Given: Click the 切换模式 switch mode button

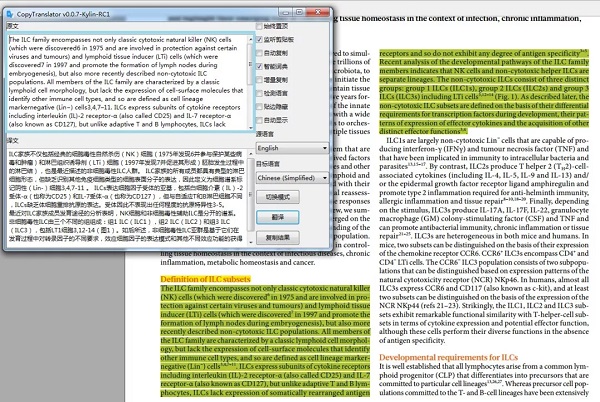Looking at the screenshot, I should (x=277, y=197).
